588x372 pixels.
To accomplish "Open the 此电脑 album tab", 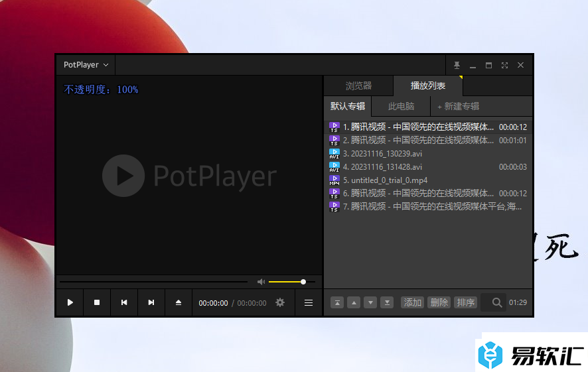I will pos(401,106).
